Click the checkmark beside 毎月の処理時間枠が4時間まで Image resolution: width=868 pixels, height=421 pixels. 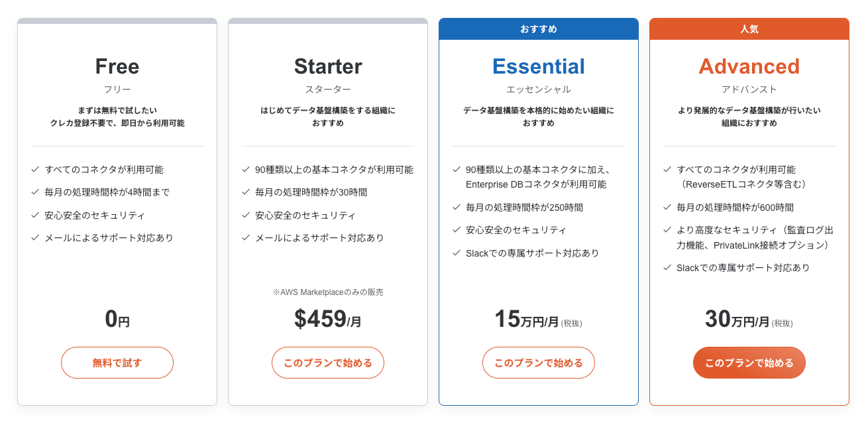[x=35, y=192]
